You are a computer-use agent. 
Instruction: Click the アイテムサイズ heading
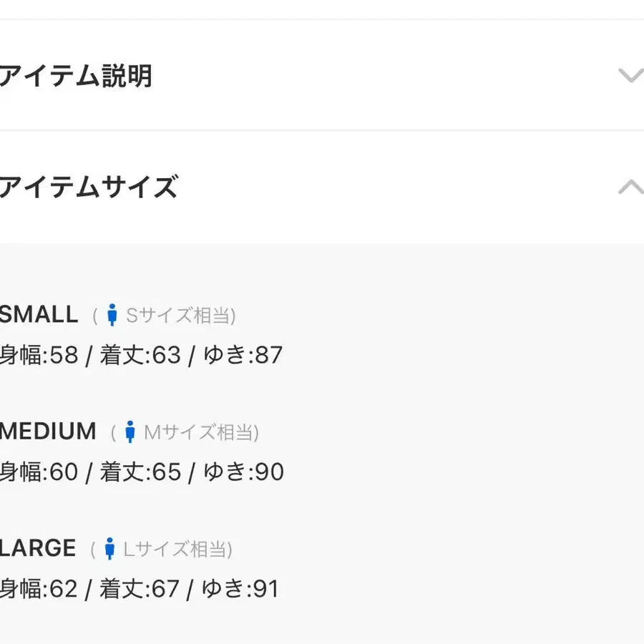click(x=89, y=187)
